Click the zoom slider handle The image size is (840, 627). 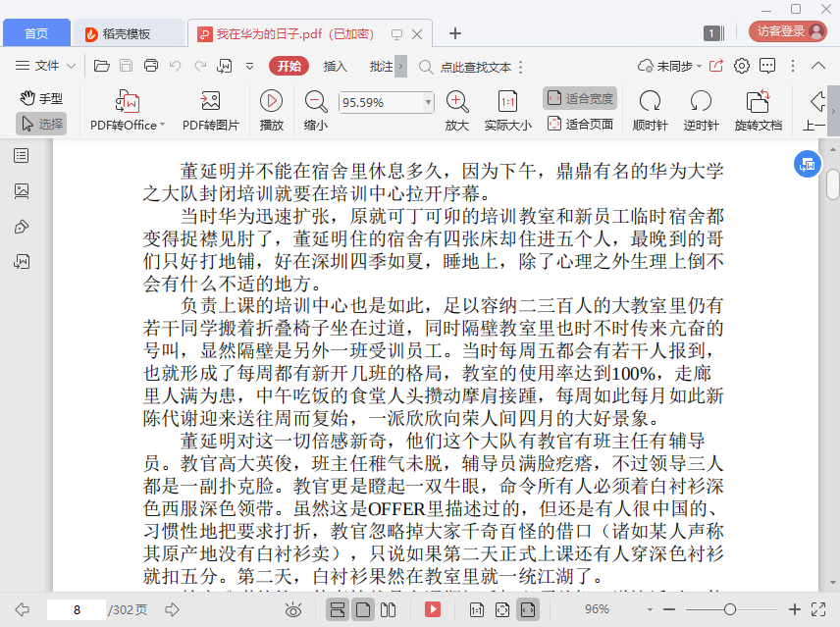[730, 609]
